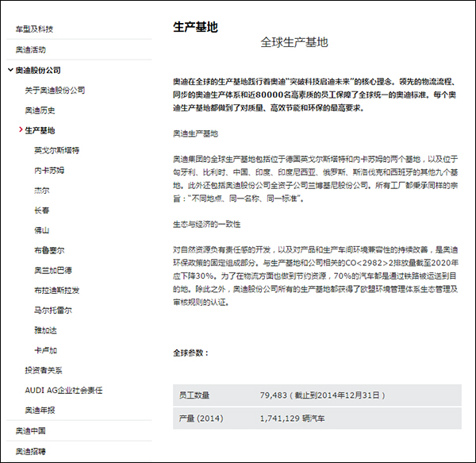Viewport: 476px width, 463px height.
Task: Open the 奥迪历史 link
Action: pyautogui.click(x=40, y=110)
